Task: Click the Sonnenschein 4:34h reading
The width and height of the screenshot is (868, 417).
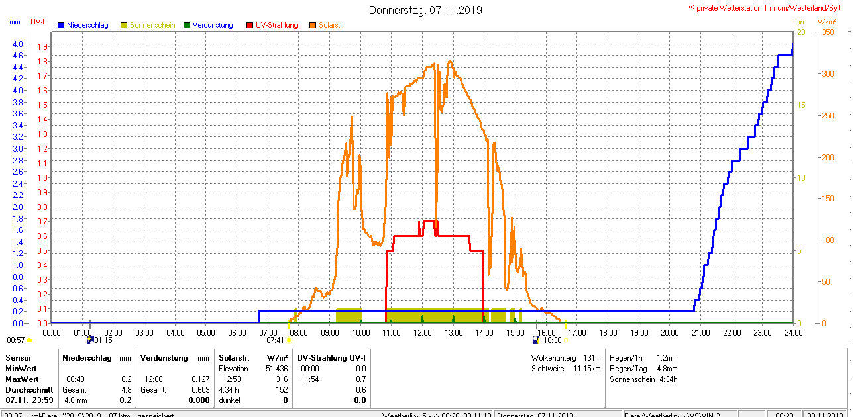Action: [643, 379]
